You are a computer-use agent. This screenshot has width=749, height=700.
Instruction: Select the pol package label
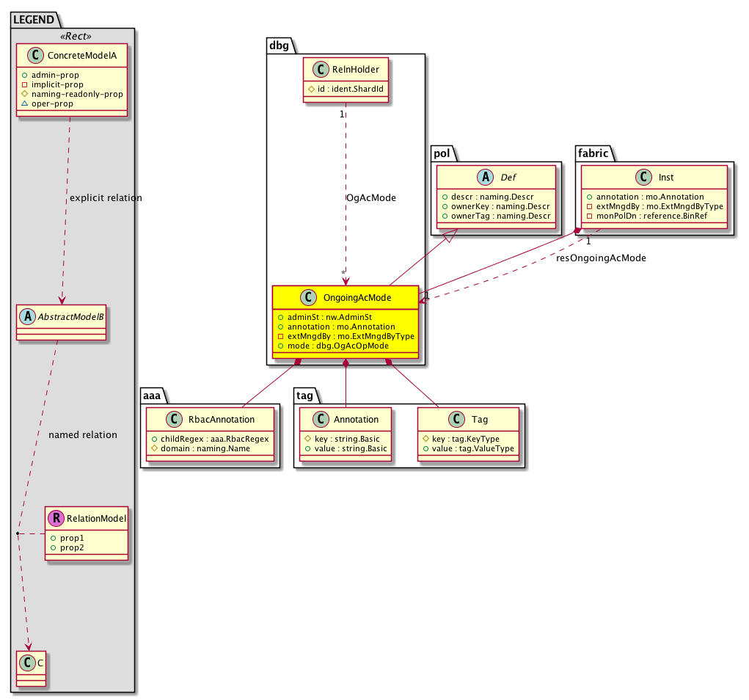[443, 153]
